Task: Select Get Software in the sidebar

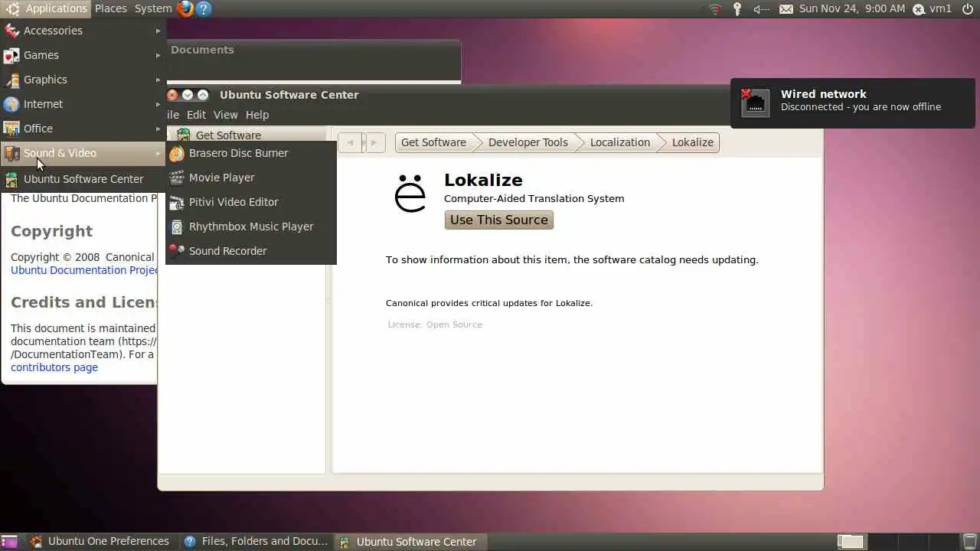Action: tap(247, 135)
